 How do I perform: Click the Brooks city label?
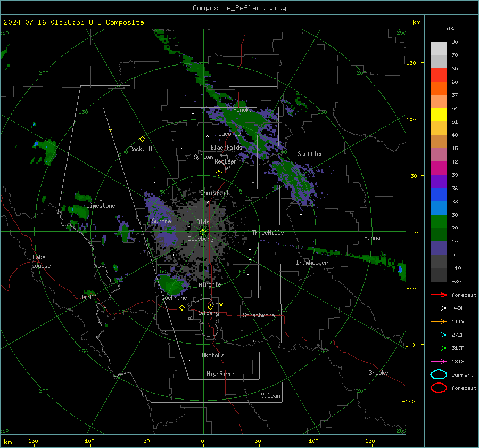[x=378, y=373]
